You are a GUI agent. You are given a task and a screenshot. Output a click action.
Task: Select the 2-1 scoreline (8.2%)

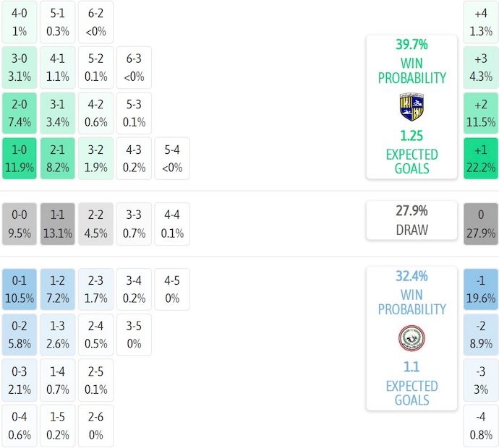tap(58, 158)
